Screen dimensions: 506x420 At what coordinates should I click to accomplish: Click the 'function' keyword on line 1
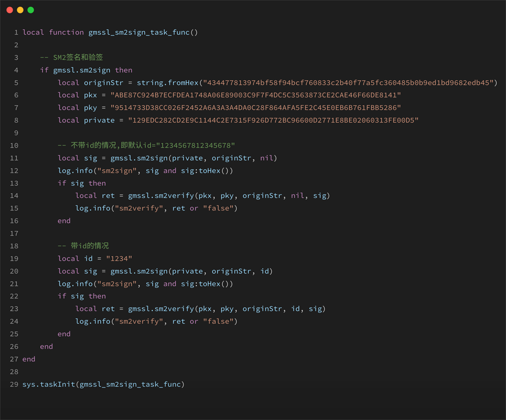coord(66,32)
